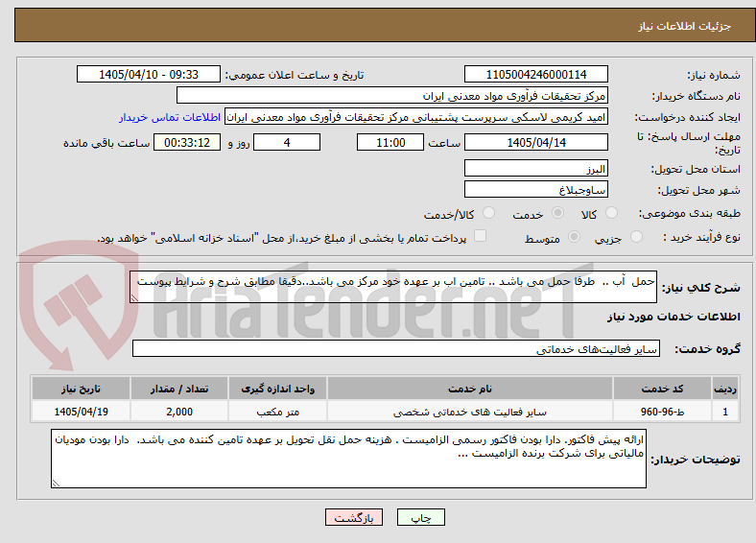Screen dimensions: 756x543
Task: Select the کالا radio button
Action: [611, 213]
